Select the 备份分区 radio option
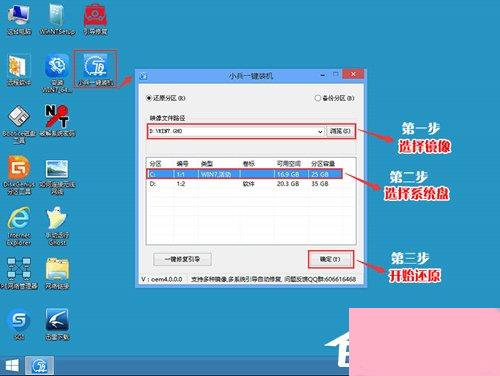 (x=334, y=98)
